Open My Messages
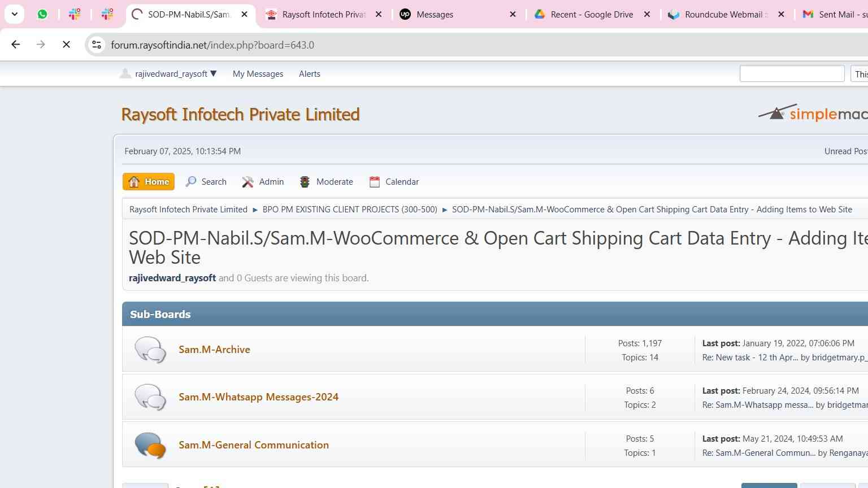 258,74
